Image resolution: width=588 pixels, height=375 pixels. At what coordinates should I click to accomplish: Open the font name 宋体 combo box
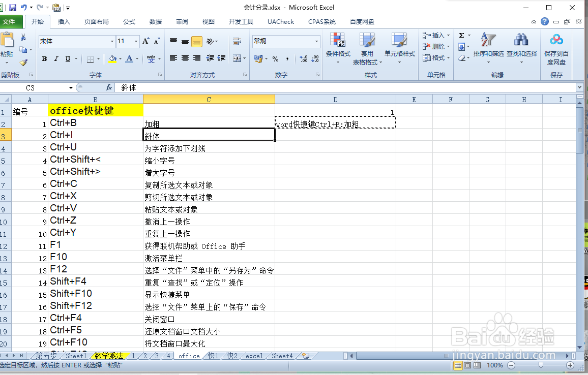click(x=77, y=41)
